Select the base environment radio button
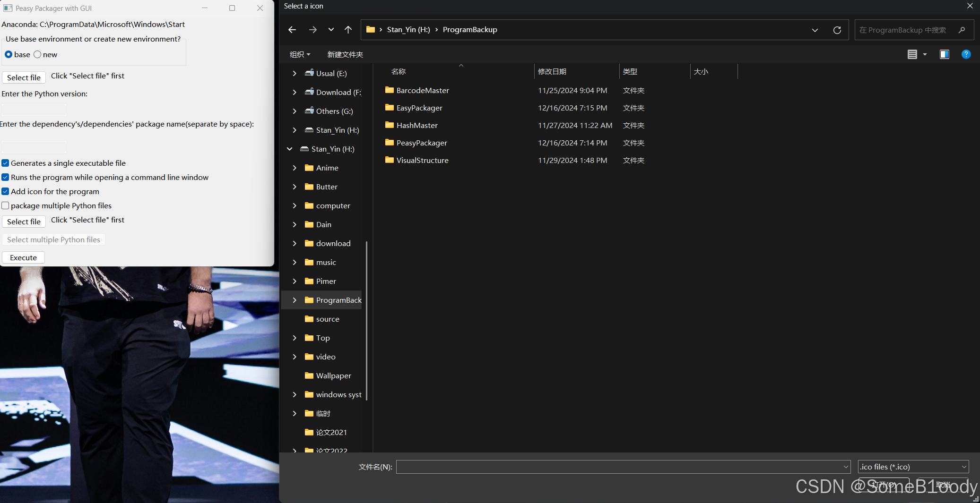 (x=9, y=54)
